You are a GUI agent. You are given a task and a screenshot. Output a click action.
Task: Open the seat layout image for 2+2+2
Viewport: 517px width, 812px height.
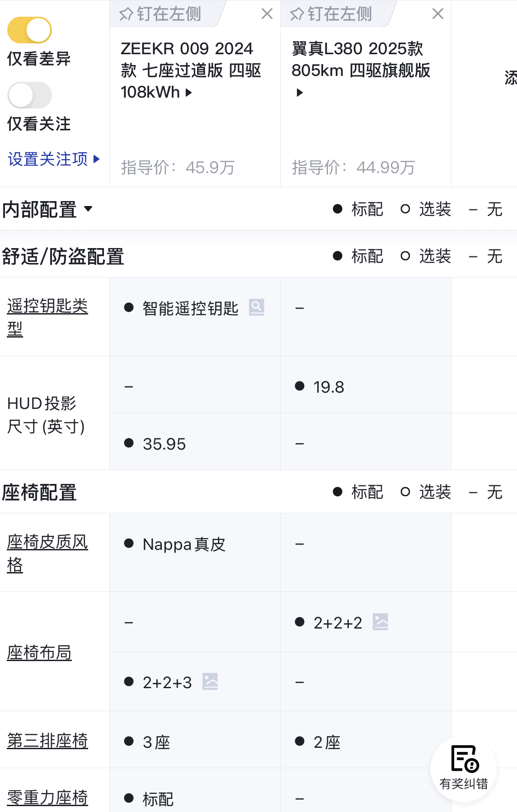pos(381,621)
